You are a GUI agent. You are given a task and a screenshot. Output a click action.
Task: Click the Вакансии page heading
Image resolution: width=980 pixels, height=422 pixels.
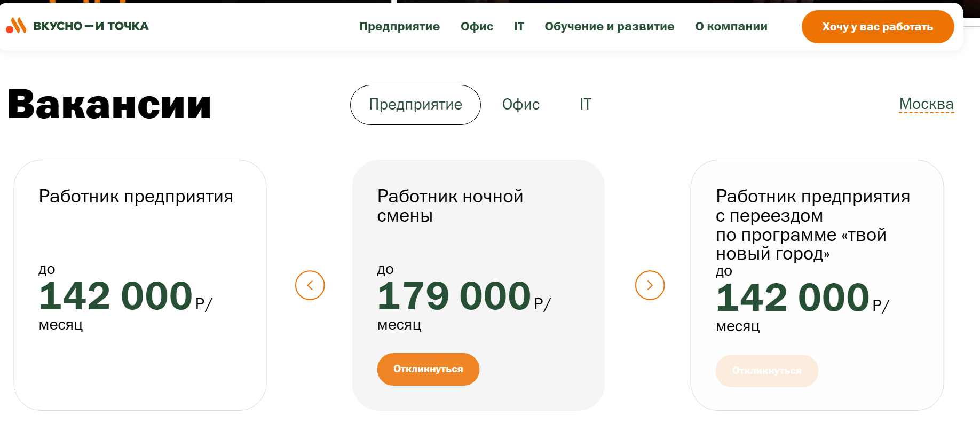[109, 105]
